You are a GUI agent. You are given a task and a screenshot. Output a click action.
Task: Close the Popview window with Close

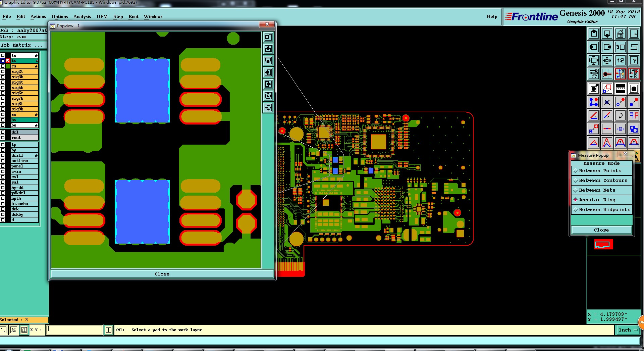(162, 274)
